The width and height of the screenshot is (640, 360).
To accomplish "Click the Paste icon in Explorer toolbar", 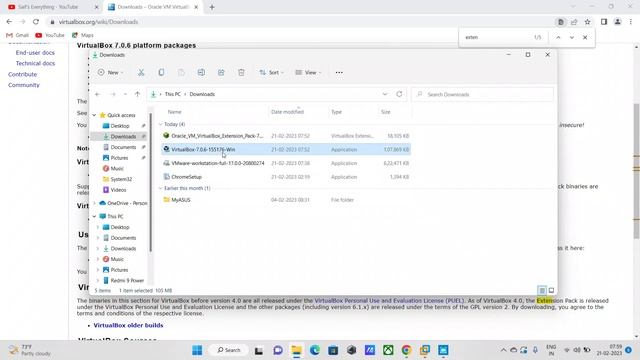I will click(x=181, y=73).
